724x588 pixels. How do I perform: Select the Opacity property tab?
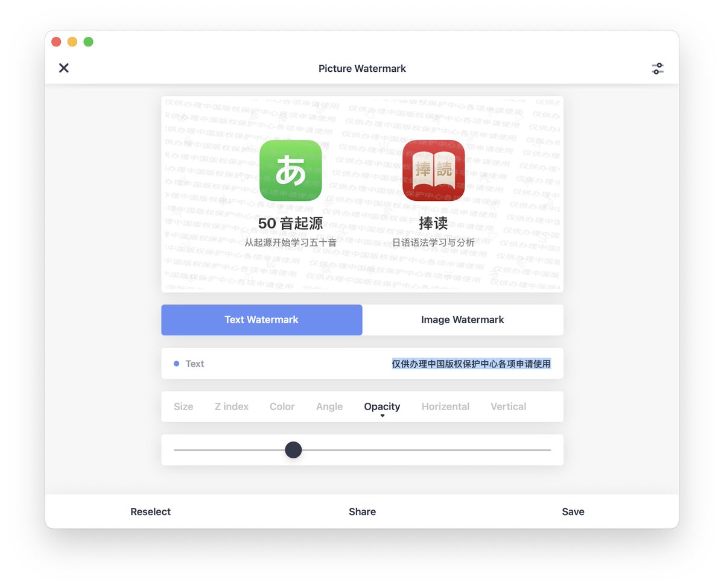coord(382,407)
